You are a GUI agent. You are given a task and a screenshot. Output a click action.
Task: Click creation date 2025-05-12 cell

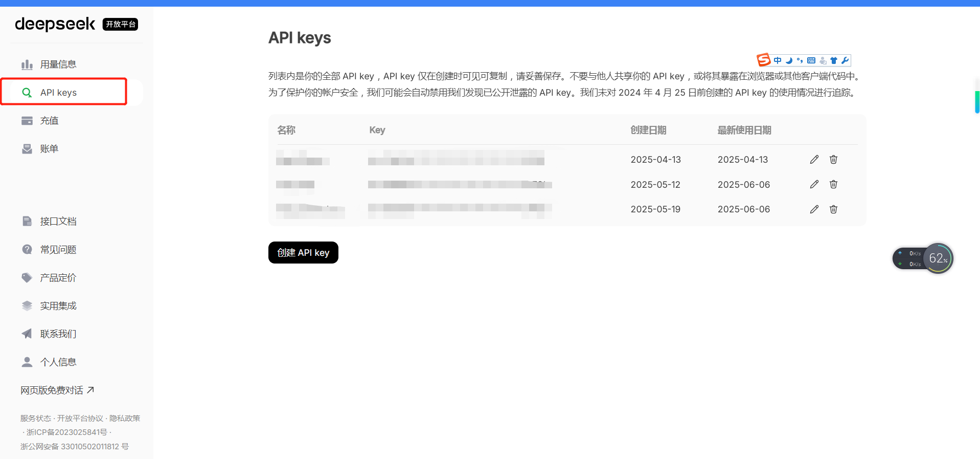(x=655, y=185)
